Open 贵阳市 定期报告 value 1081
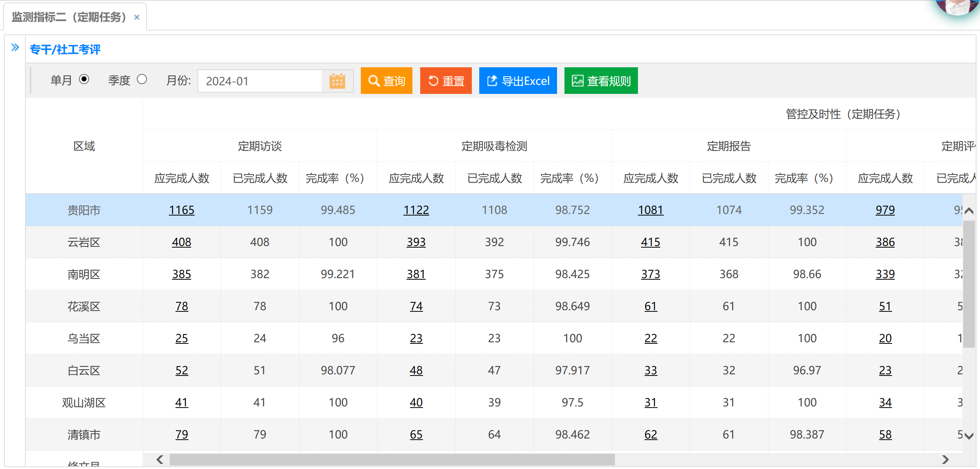This screenshot has width=980, height=469. click(651, 210)
